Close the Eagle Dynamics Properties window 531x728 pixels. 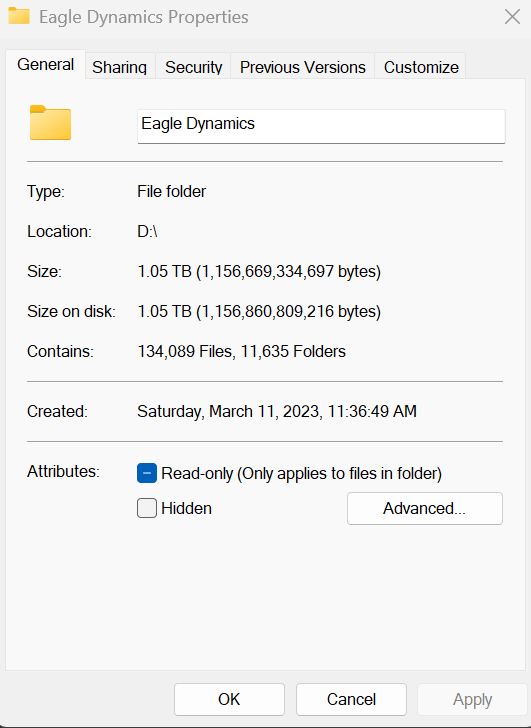[x=512, y=17]
